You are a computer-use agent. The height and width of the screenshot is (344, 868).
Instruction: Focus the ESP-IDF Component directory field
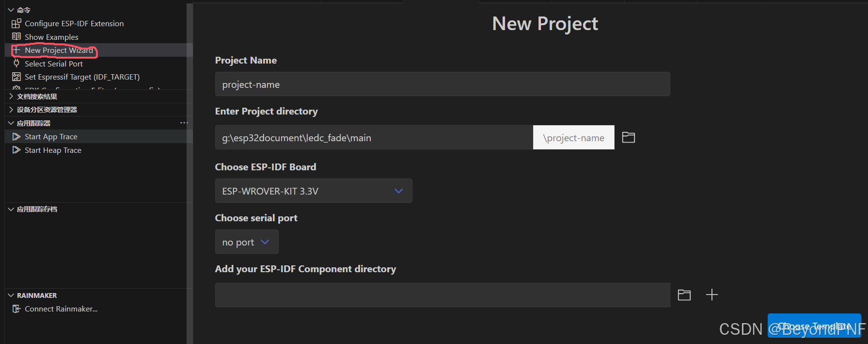(442, 295)
